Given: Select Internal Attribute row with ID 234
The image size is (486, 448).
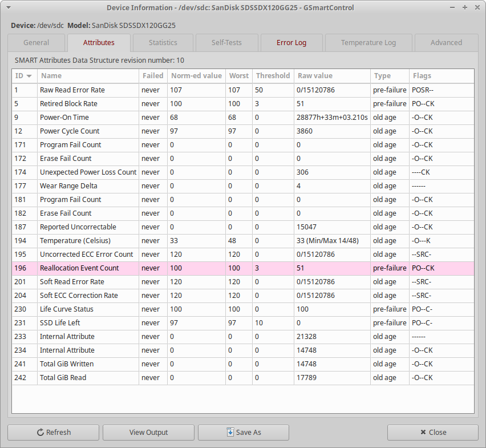Looking at the screenshot, I should tap(243, 350).
